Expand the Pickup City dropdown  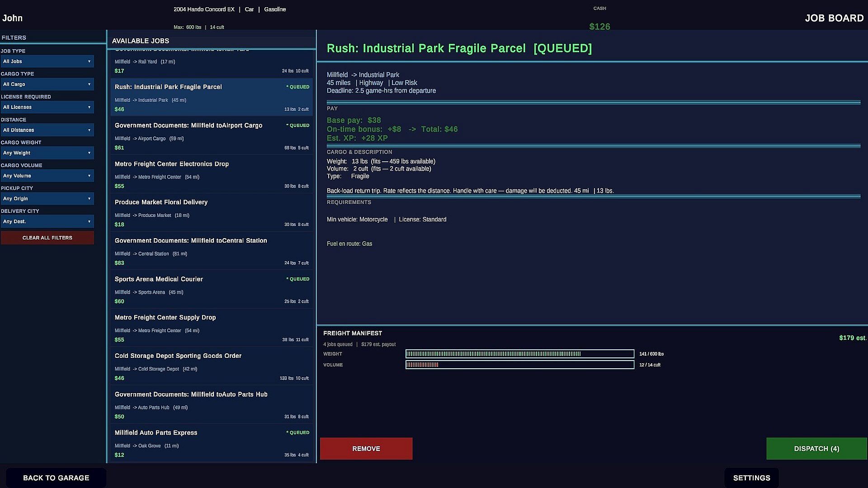click(x=47, y=199)
